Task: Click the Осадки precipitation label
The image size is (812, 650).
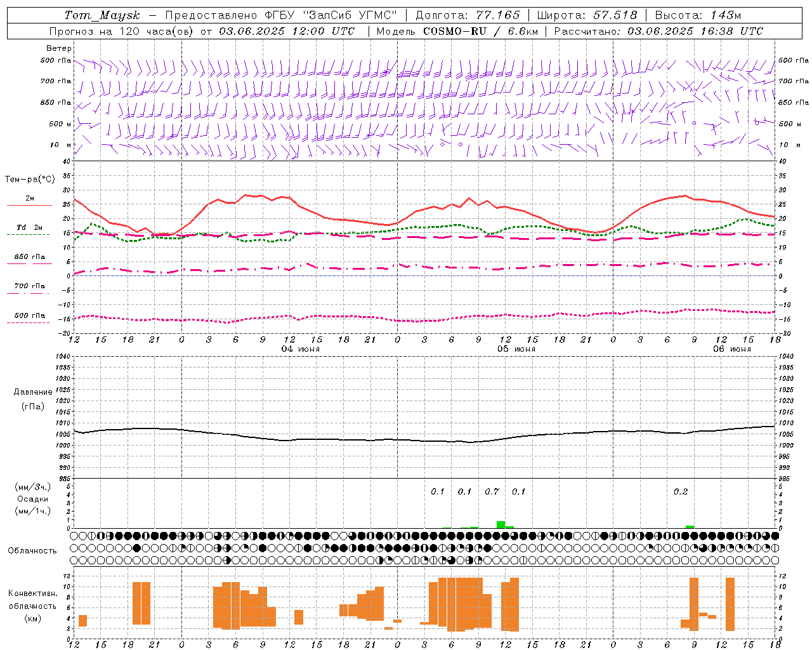Action: tap(33, 499)
